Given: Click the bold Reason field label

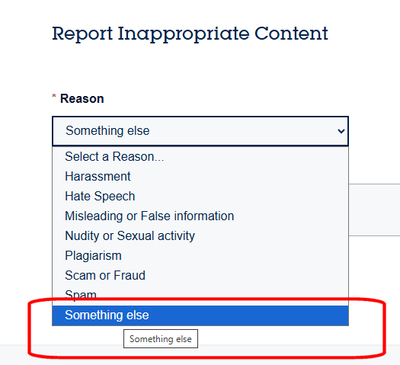Looking at the screenshot, I should point(82,99).
